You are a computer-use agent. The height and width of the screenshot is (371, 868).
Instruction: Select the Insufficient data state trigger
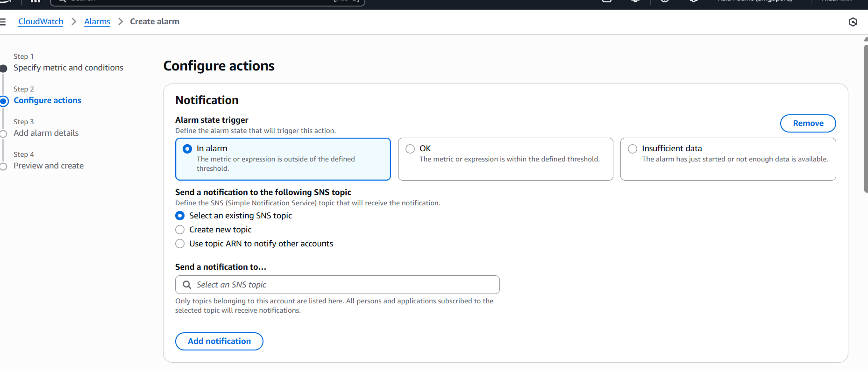(x=728, y=159)
